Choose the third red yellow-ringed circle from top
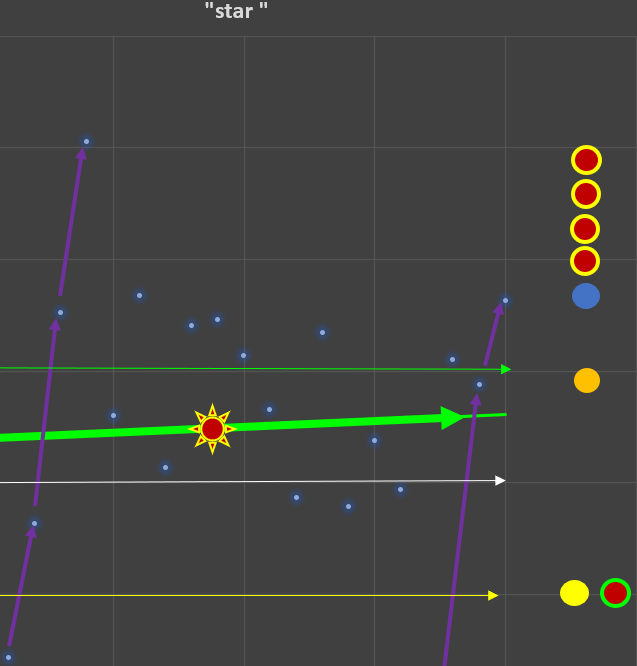 click(585, 229)
